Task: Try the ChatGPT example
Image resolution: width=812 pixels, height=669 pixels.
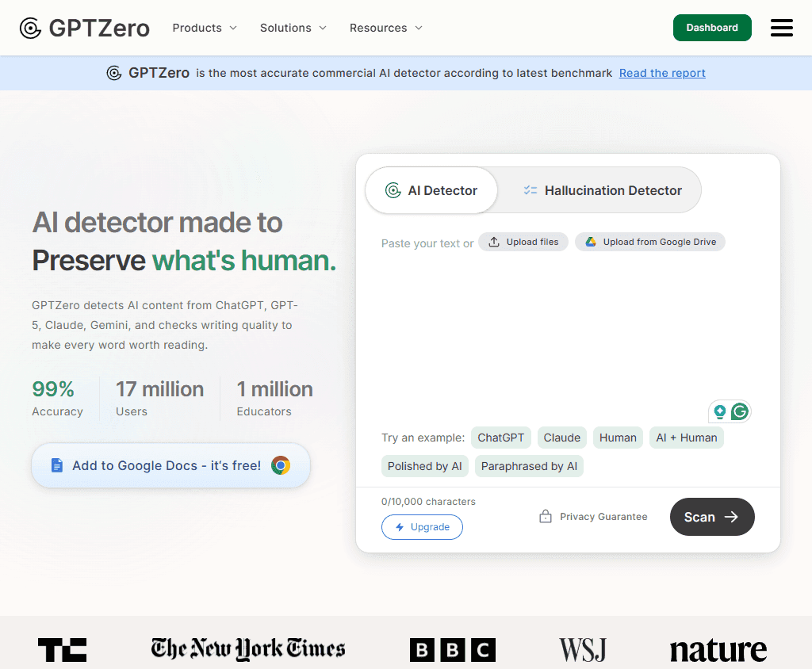Action: pyautogui.click(x=501, y=438)
